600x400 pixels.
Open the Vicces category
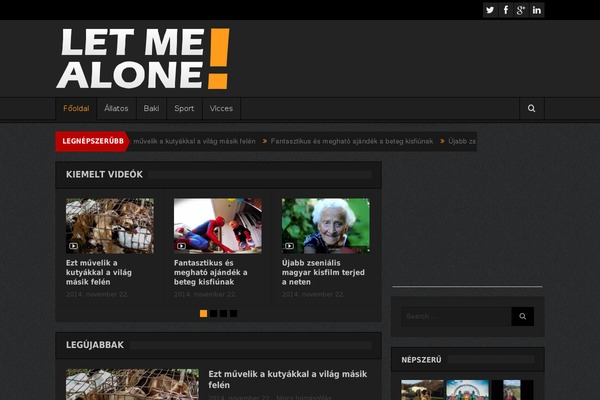(x=221, y=108)
